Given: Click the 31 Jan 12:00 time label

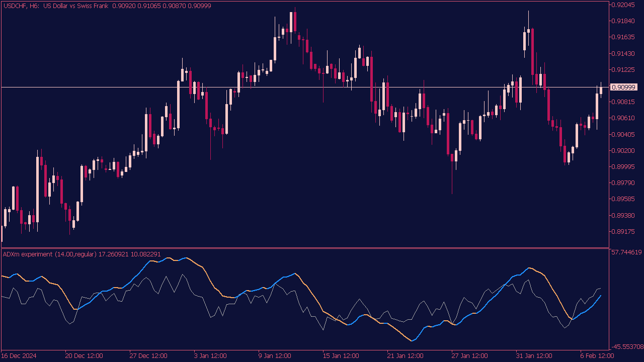Looking at the screenshot, I should click(534, 355).
